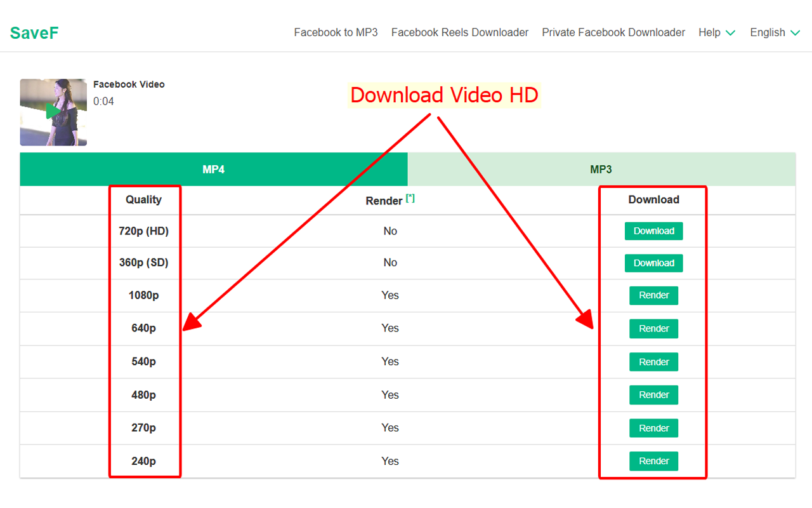Switch to the MP3 tab
Image resolution: width=812 pixels, height=508 pixels.
coord(601,169)
